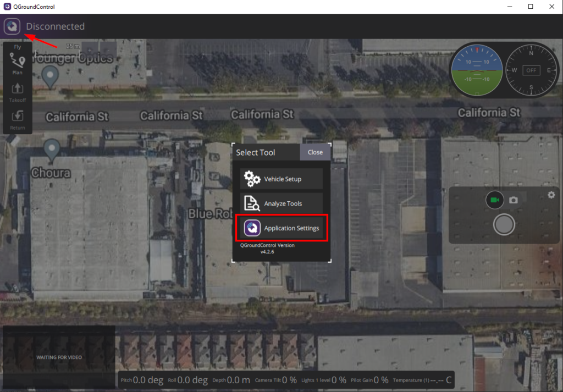Screen dimensions: 563x392
Task: Toggle camera mode to still photos
Action: click(x=513, y=200)
